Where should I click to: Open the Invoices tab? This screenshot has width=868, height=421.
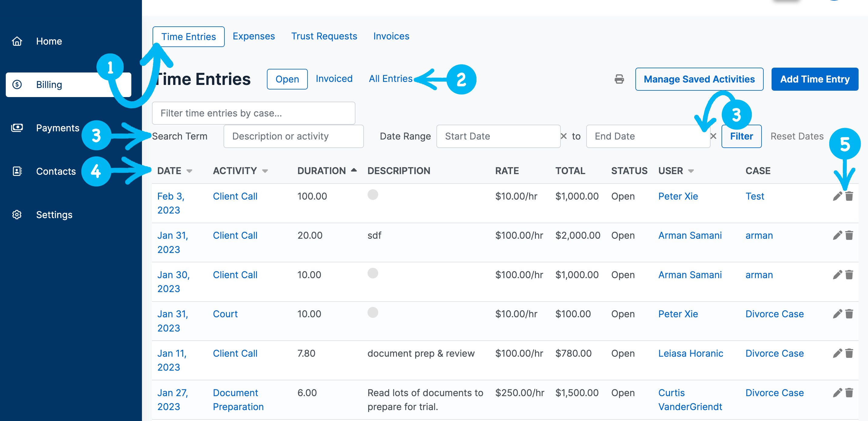391,36
